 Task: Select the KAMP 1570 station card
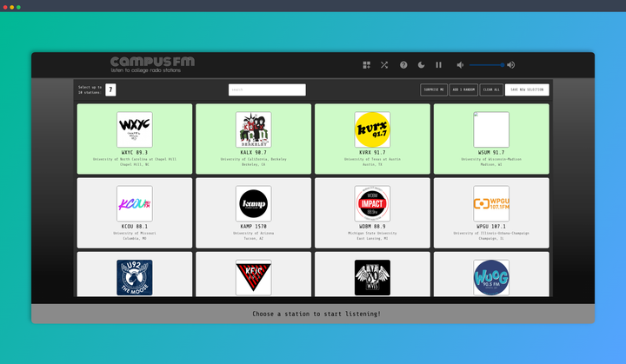point(253,213)
